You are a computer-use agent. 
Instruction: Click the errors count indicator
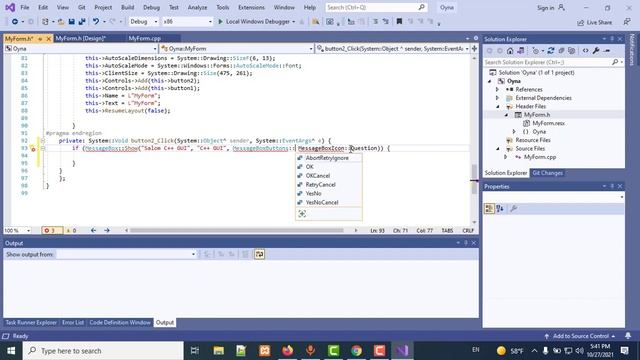tap(52, 231)
